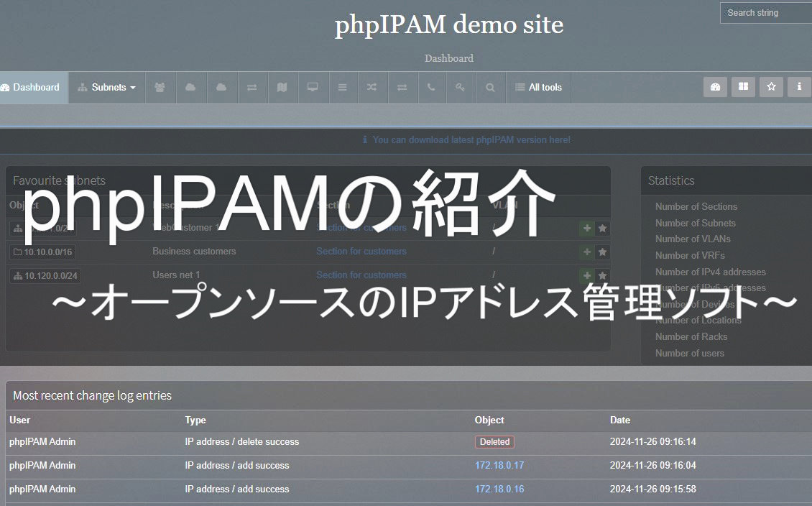Open the All tools menu

tap(538, 88)
